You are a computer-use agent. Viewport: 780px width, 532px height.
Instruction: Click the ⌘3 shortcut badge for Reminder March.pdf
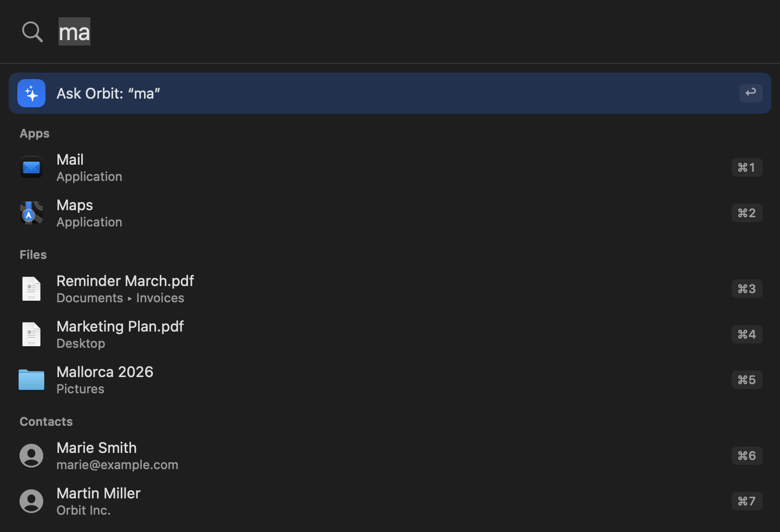(747, 289)
